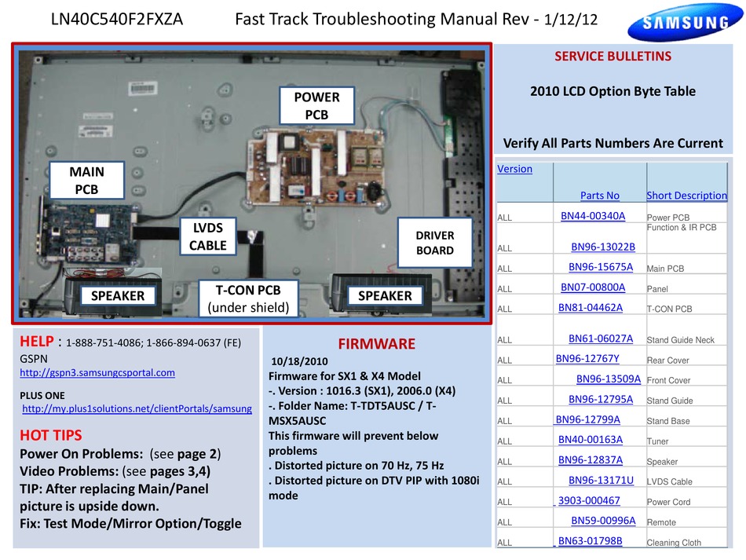Screen dimensions: 746x560
Task: Click 'Function & IR PCB' description cell
Action: (682, 228)
